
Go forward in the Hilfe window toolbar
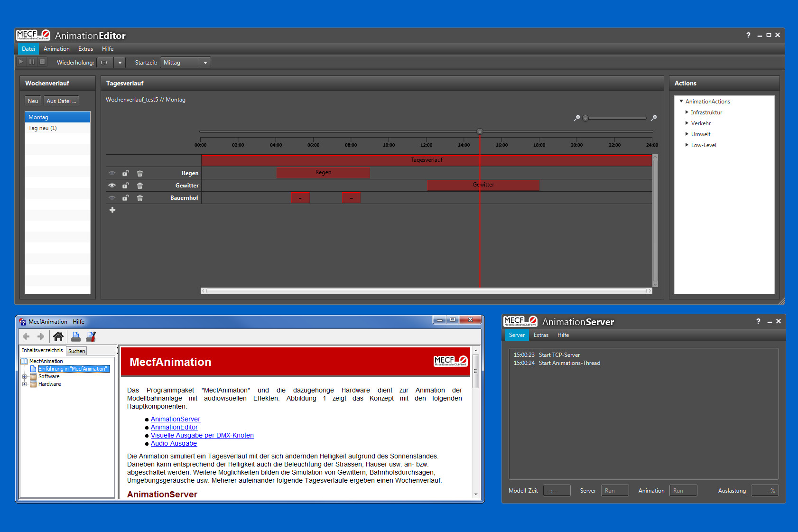coord(41,336)
